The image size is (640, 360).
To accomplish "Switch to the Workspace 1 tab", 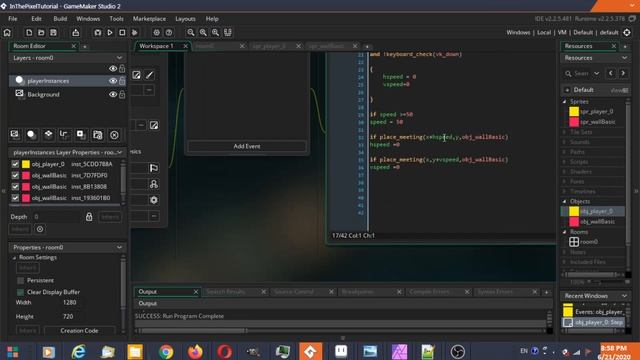I will 157,46.
